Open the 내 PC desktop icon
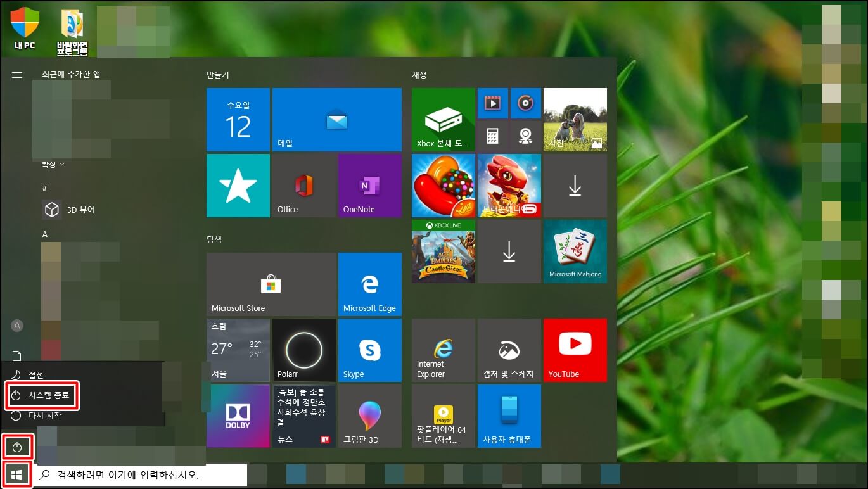 [x=25, y=28]
